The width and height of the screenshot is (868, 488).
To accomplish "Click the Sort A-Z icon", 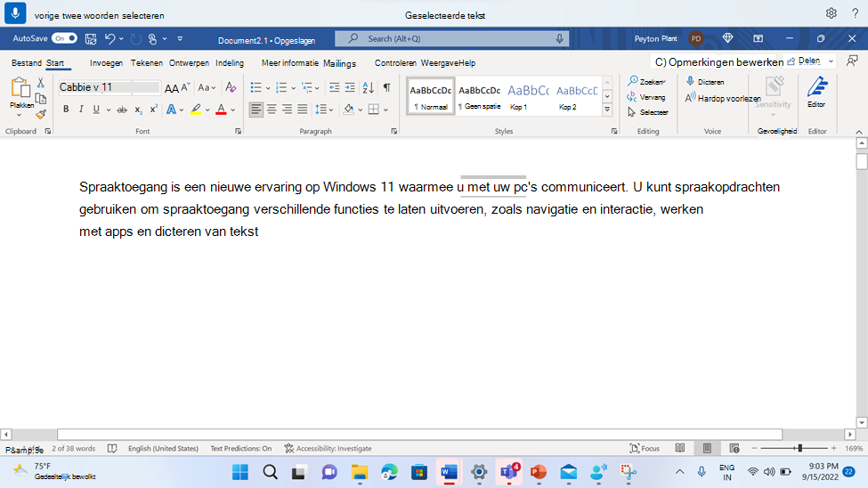I will [x=369, y=87].
